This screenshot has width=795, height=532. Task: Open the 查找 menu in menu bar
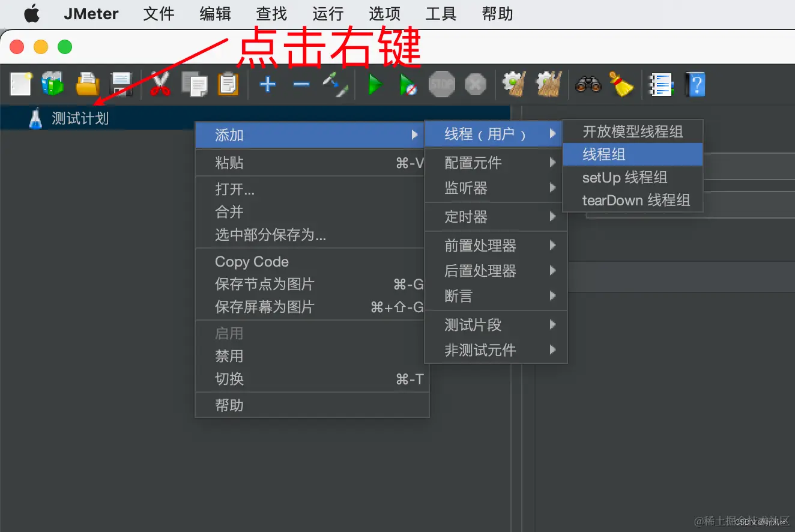coord(271,14)
